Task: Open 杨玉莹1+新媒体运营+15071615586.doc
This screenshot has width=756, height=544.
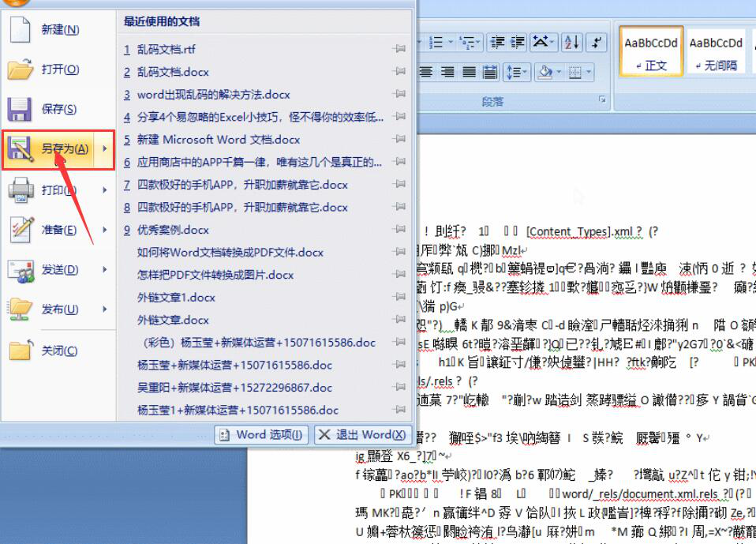Action: pos(238,411)
